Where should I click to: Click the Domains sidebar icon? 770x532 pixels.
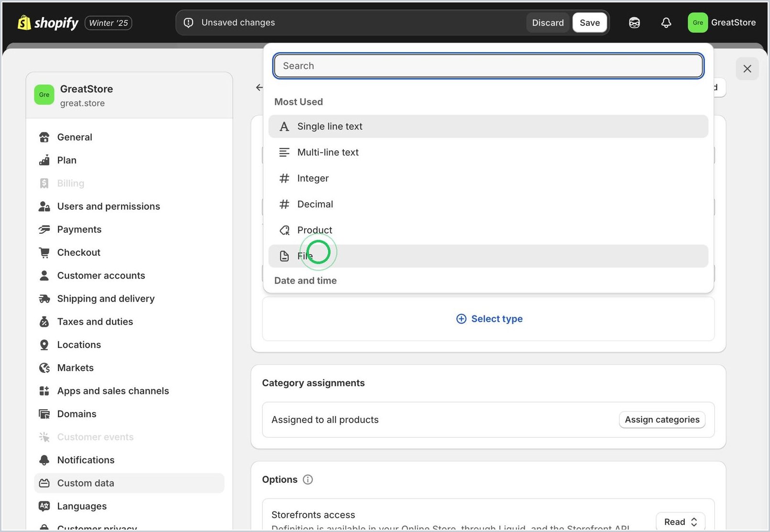44,414
